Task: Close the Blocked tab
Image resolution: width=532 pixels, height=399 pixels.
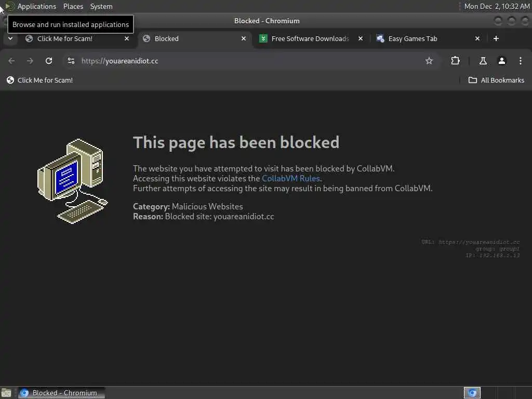Action: (244, 38)
